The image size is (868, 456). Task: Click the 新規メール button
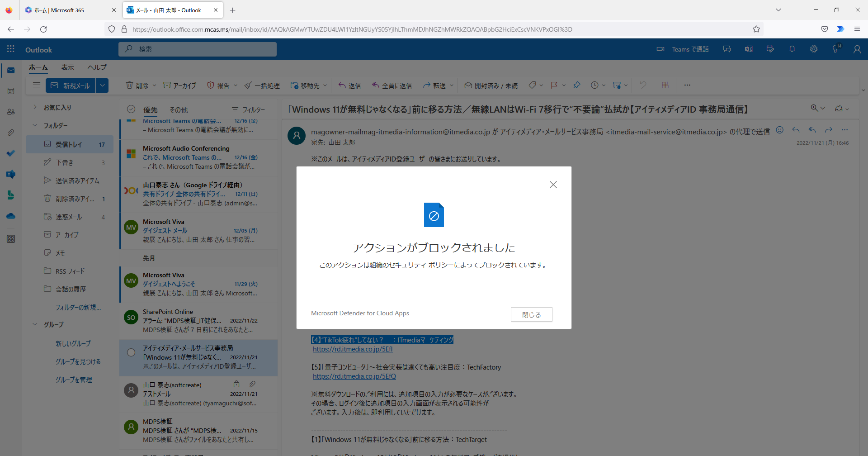(x=71, y=85)
